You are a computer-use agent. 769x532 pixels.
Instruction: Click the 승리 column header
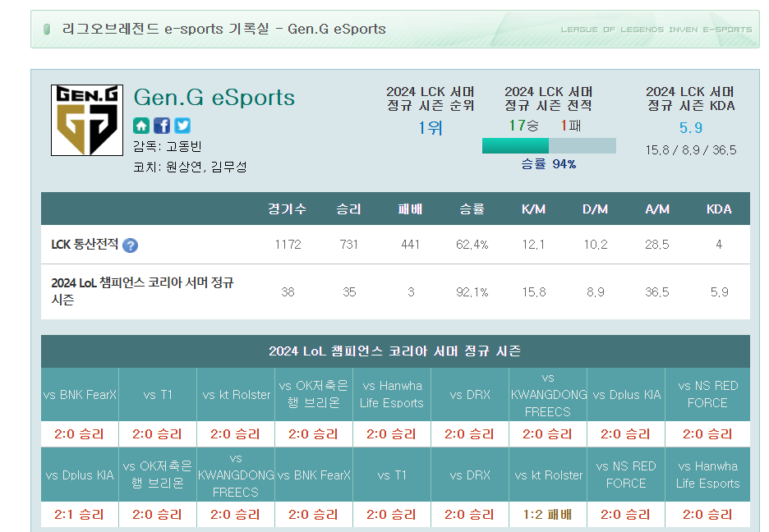point(348,209)
